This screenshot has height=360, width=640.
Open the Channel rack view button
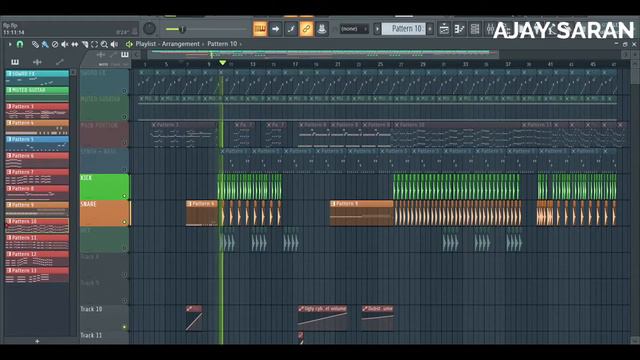[x=475, y=29]
